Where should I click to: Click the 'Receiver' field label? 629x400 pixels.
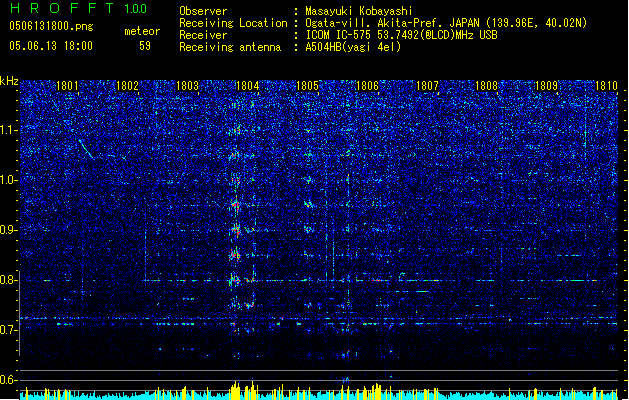(x=203, y=35)
